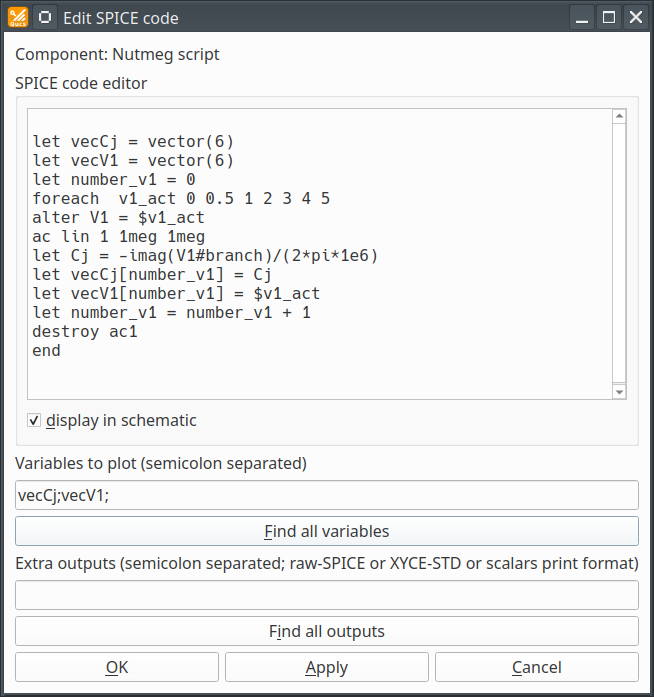The image size is (654, 697).
Task: Click the code editor vertical scrollbar track
Action: [619, 250]
